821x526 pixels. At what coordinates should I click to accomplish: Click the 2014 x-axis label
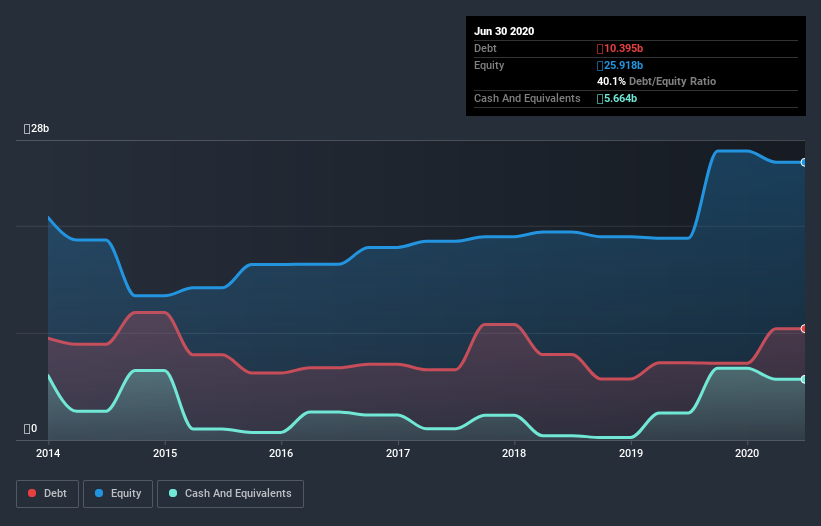click(48, 453)
